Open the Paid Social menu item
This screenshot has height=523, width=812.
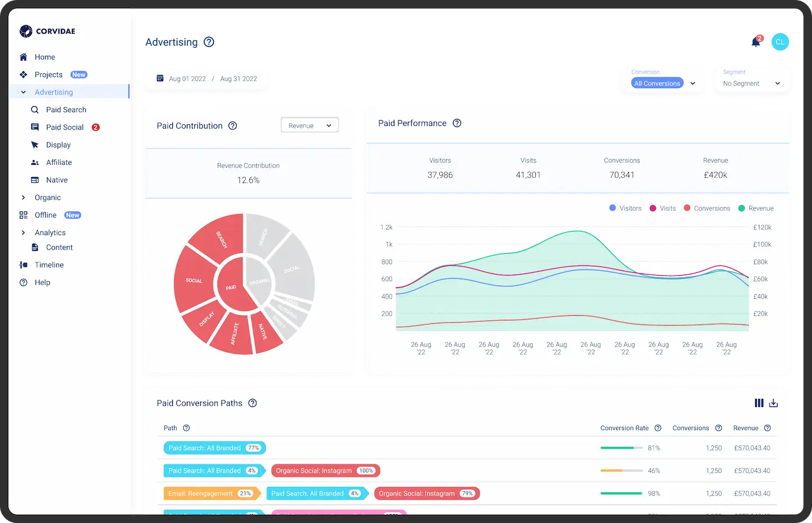(65, 127)
